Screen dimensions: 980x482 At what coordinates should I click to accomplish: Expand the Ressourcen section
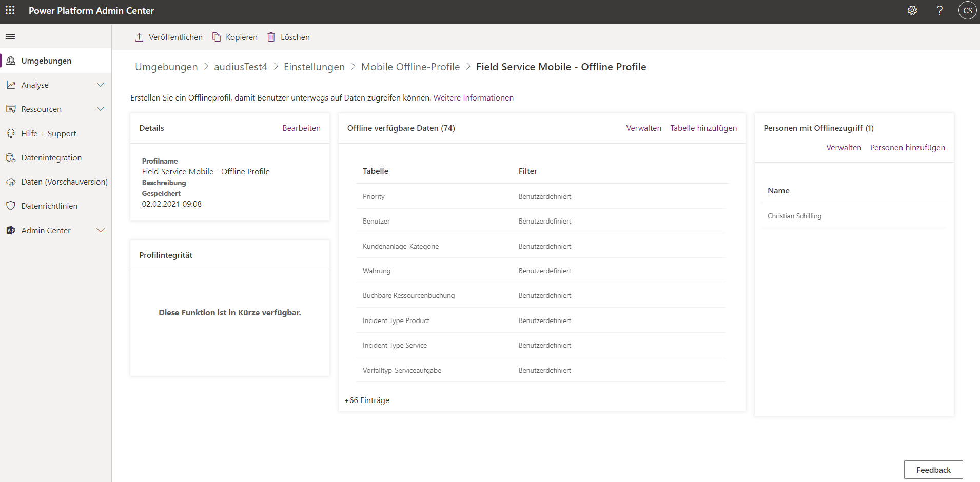(x=101, y=109)
